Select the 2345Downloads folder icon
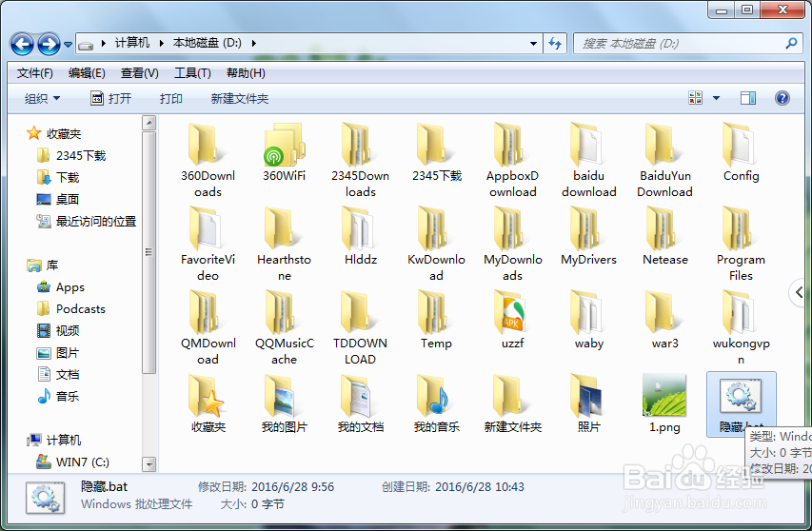Viewport: 812px width, 531px height. point(361,145)
